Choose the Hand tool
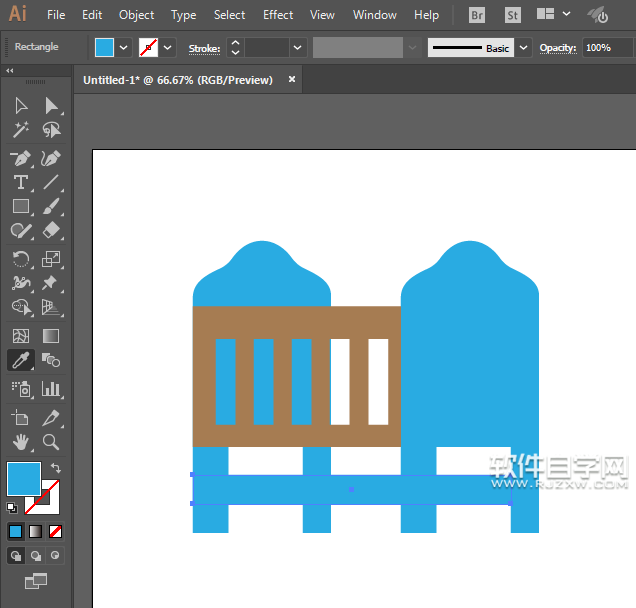The image size is (636, 608). 20,441
